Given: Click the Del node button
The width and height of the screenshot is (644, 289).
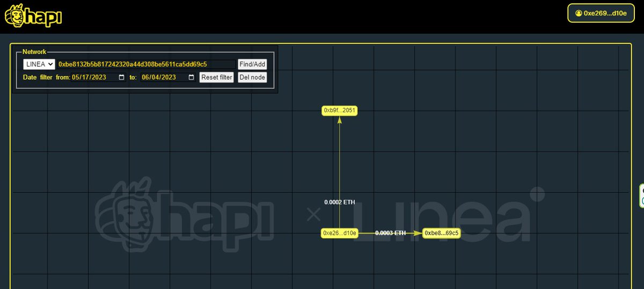Looking at the screenshot, I should [x=252, y=77].
